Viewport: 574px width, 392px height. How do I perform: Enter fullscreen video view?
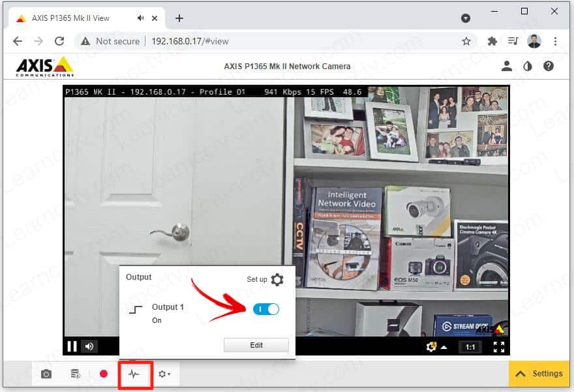(x=499, y=347)
